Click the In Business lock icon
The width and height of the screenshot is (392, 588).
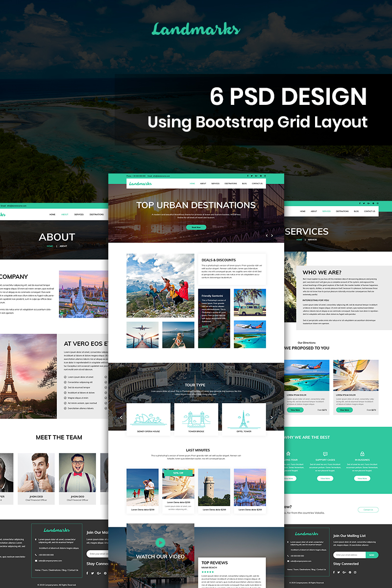(x=362, y=454)
